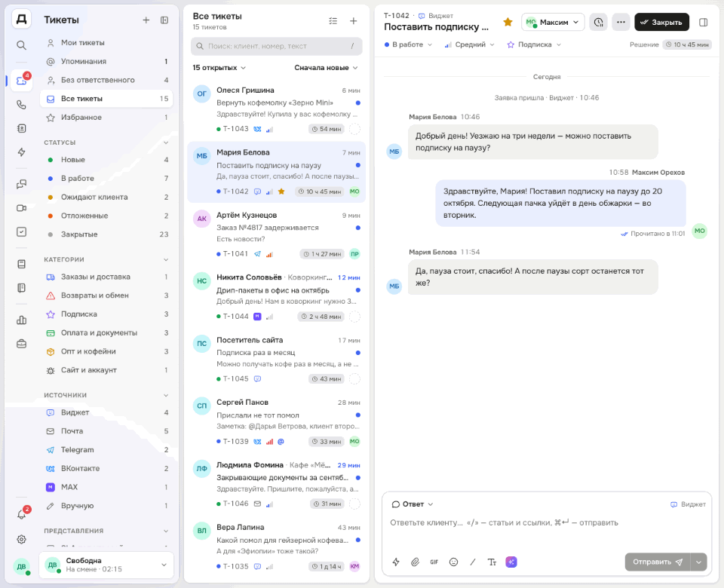Toggle the right-side details panel
Viewport: 724px width, 588px height.
pyautogui.click(x=703, y=22)
